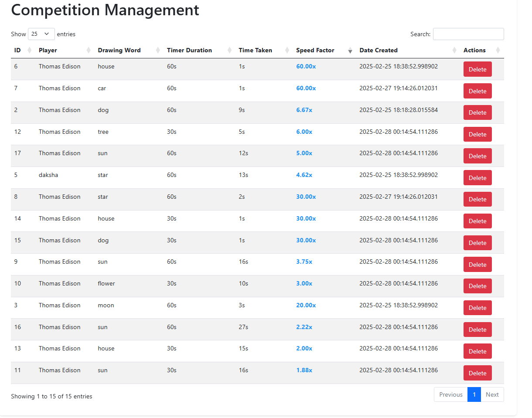The image size is (532, 418).
Task: Delete entry ID 7 for car
Action: pyautogui.click(x=477, y=91)
